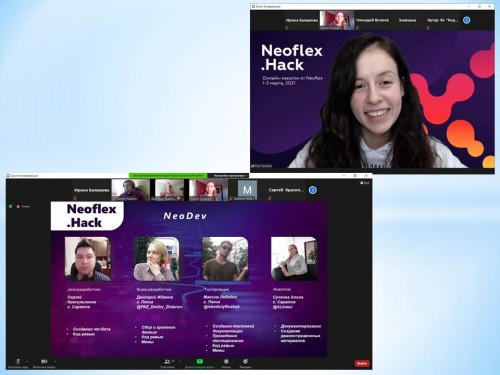This screenshot has width=500, height=375.
Task: Open View options dropdown next to green banner
Action: [x=229, y=175]
